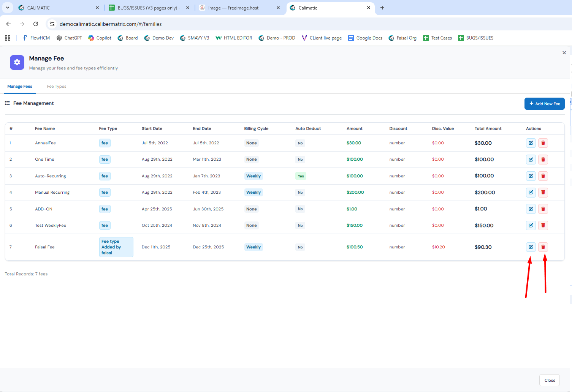The height and width of the screenshot is (392, 572).
Task: Click the Add New Fee button
Action: tap(544, 104)
